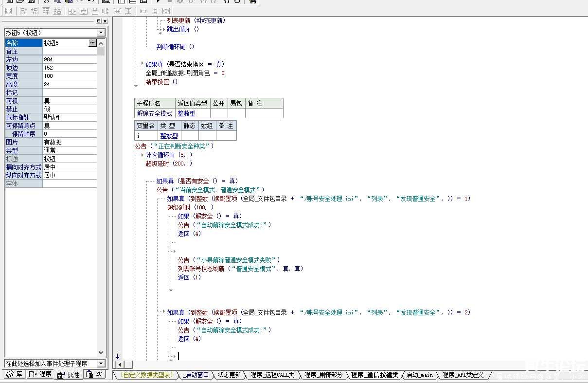Click the align left edges icon

23,11
